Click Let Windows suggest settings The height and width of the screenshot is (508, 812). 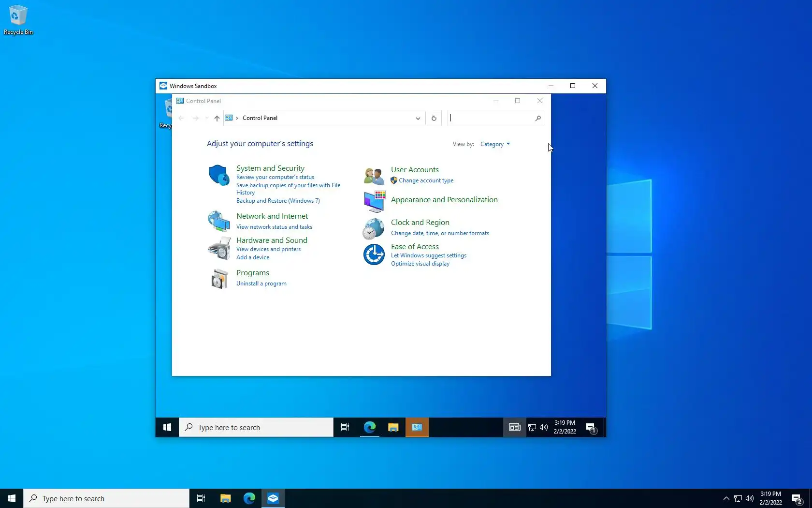(429, 255)
